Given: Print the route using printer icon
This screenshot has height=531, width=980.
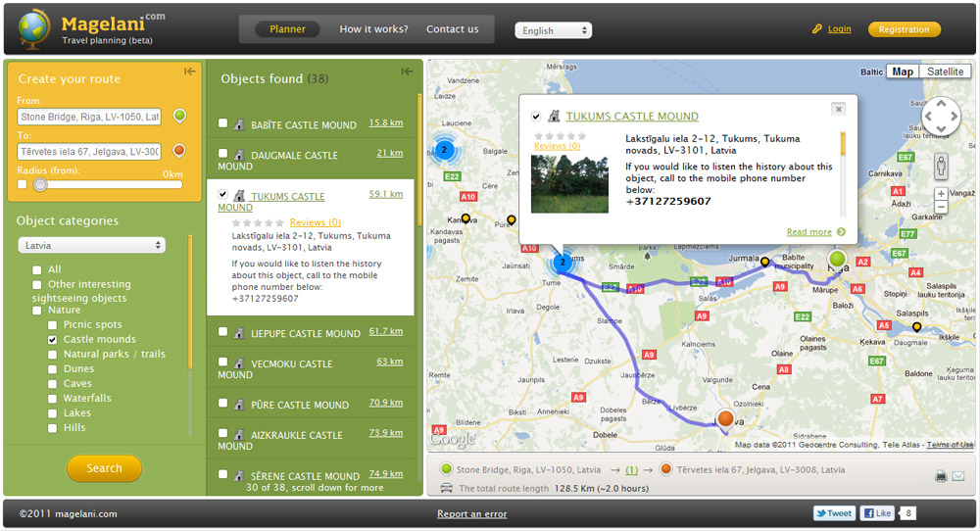Looking at the screenshot, I should tap(941, 477).
